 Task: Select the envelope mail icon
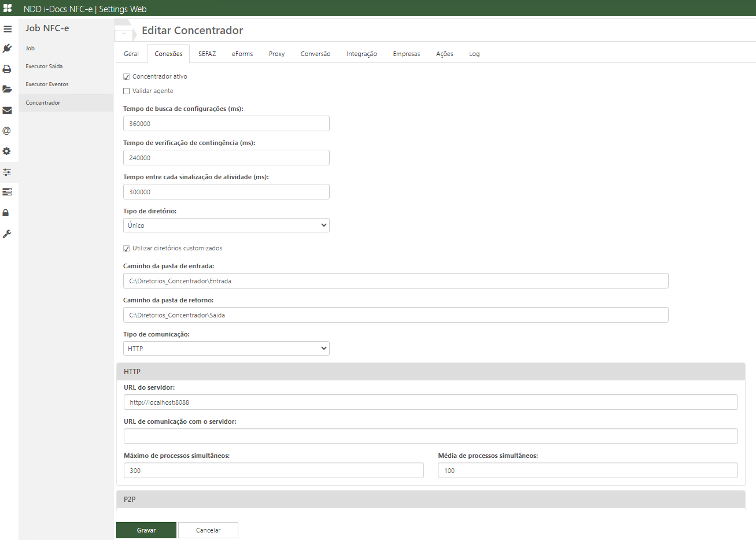click(8, 110)
